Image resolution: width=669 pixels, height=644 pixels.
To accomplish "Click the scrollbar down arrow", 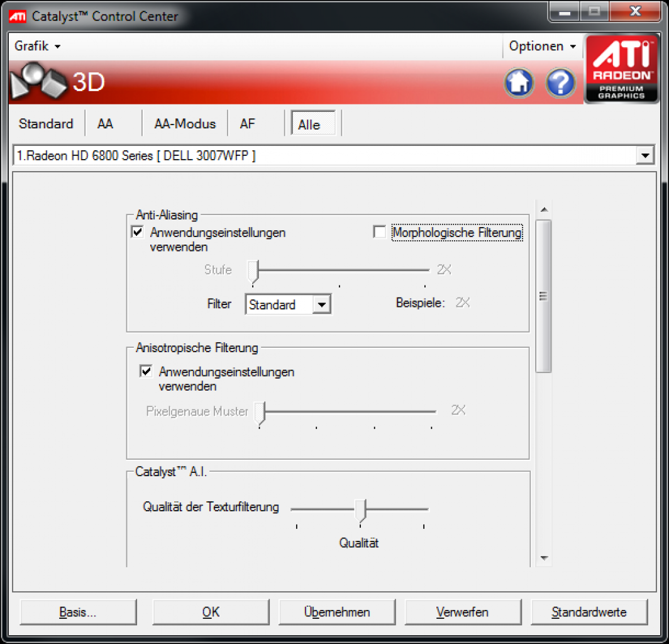I will pos(543,558).
